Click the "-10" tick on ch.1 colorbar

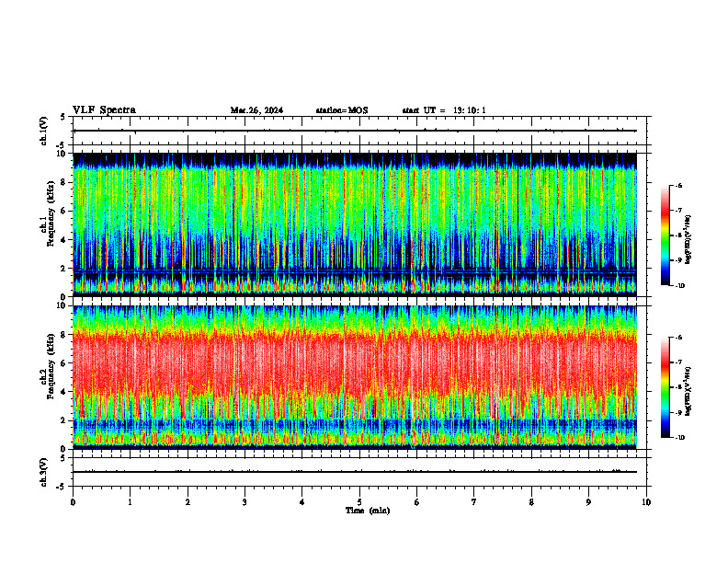pyautogui.click(x=679, y=286)
